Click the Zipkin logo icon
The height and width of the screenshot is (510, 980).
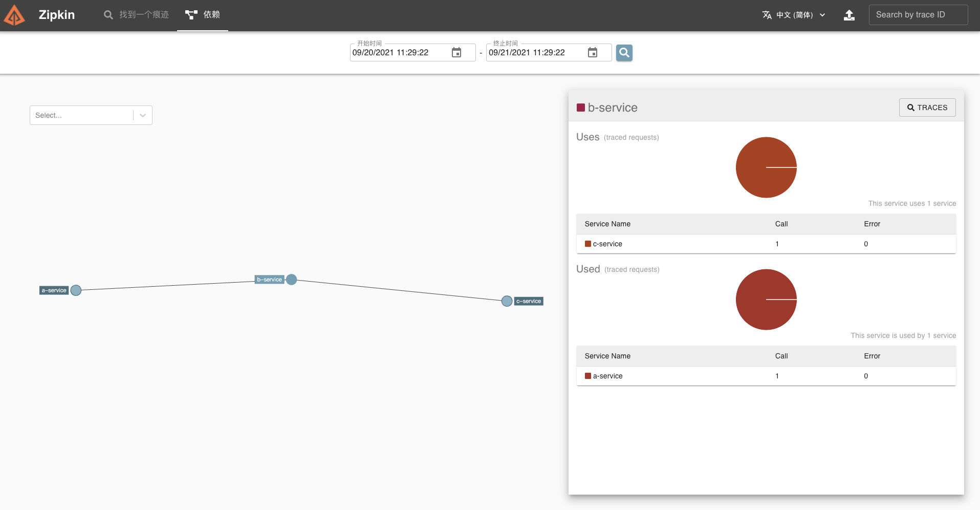click(x=14, y=15)
